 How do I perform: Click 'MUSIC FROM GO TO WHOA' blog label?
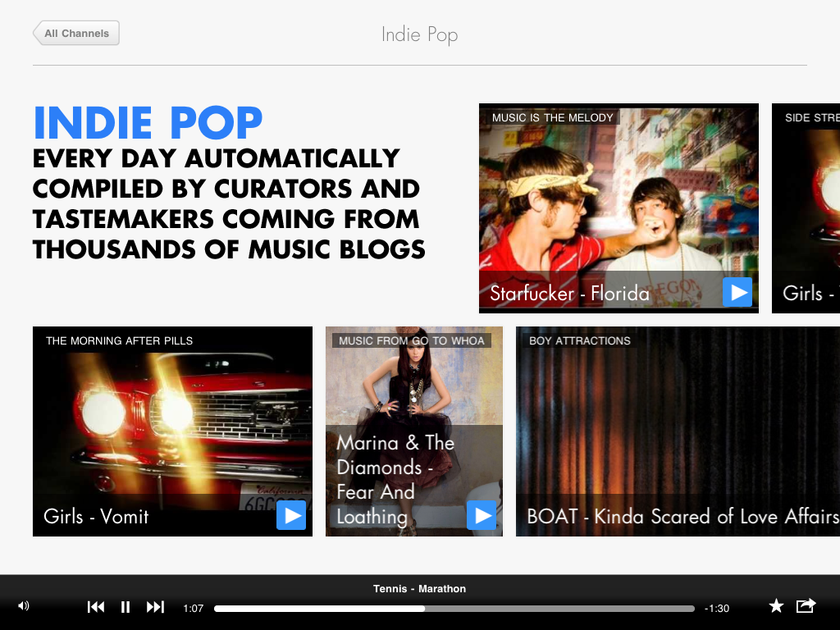[x=412, y=340]
